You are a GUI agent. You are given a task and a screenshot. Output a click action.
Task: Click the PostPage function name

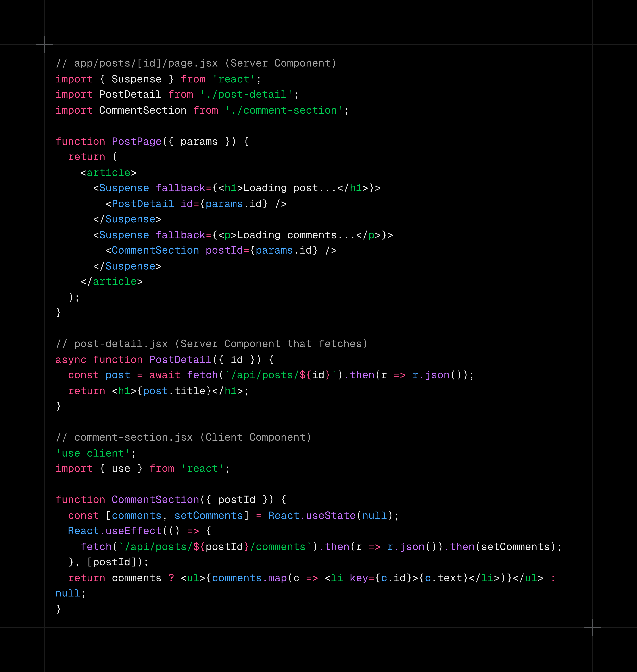[137, 141]
